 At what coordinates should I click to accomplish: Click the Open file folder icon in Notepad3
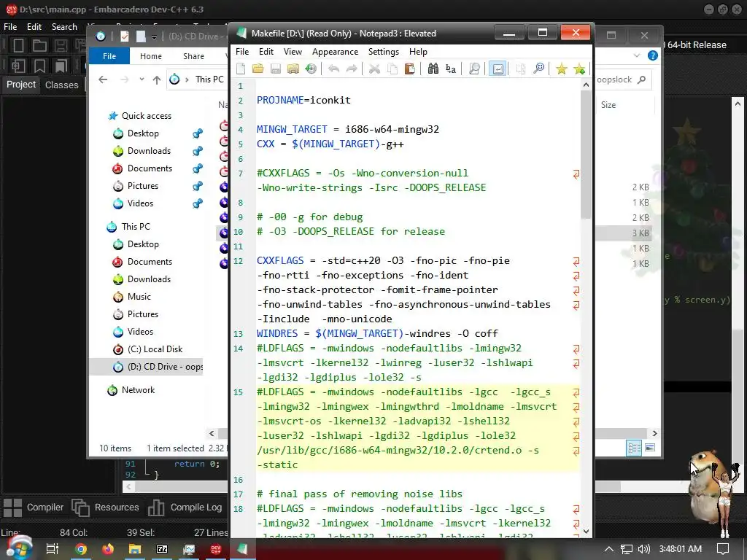click(258, 69)
